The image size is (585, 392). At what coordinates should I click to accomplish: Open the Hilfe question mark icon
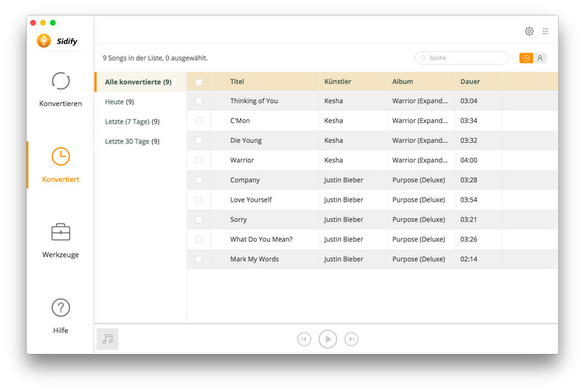61,308
